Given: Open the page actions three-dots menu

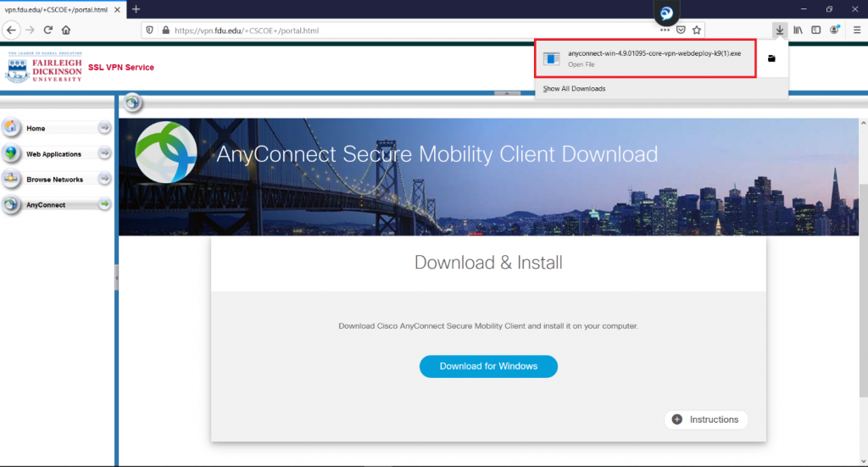Looking at the screenshot, I should coord(665,31).
